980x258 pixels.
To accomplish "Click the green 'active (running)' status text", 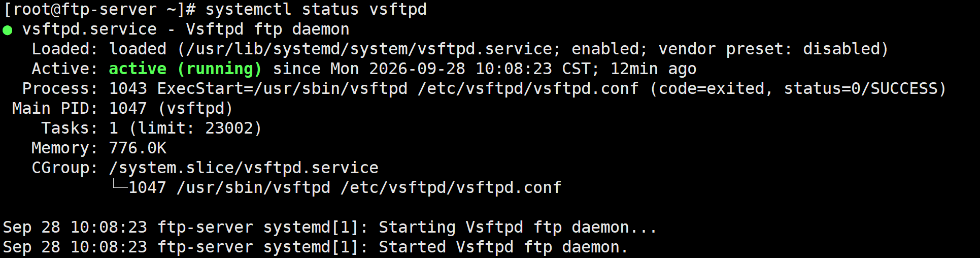I will (x=185, y=69).
